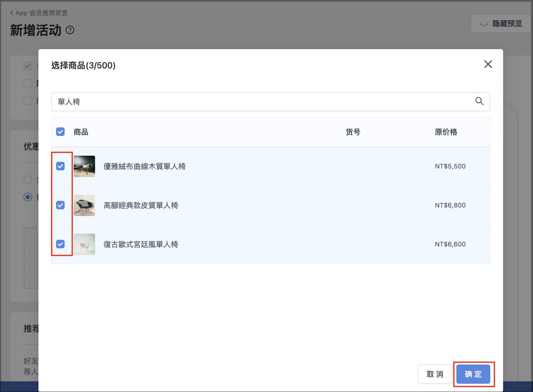Screen dimensions: 533x392
Task: Click product name 高腳經典款皮質單人椅
Action: click(x=141, y=205)
